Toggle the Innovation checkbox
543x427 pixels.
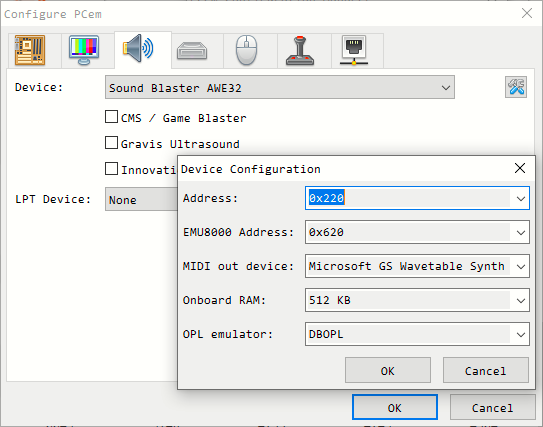pos(111,169)
